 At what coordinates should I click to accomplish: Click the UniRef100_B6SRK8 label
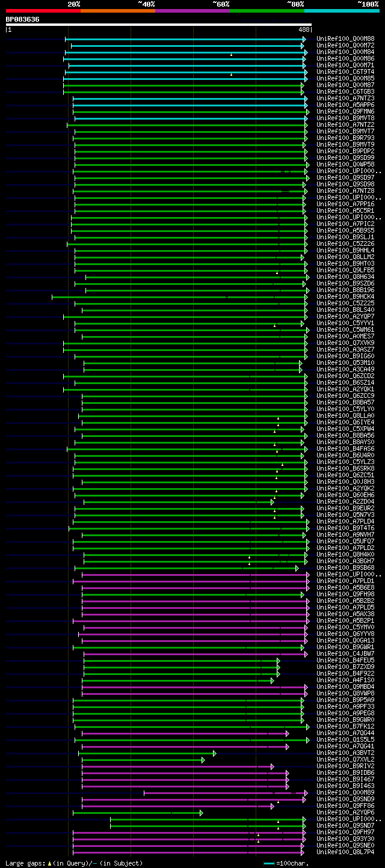tap(345, 468)
